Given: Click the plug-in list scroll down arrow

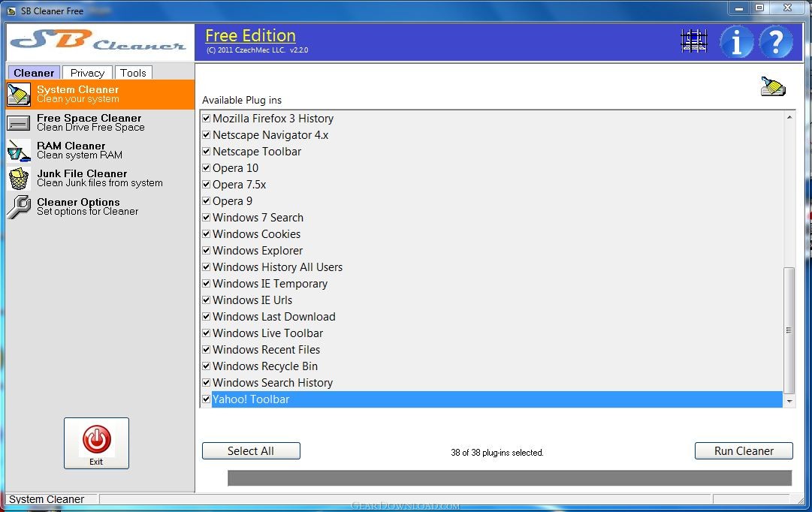Looking at the screenshot, I should click(789, 401).
